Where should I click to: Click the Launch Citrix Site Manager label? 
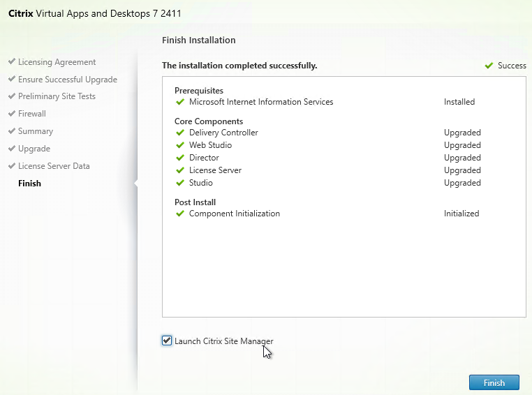click(223, 341)
